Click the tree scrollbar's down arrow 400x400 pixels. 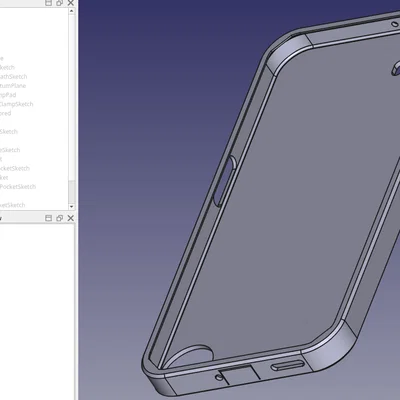[72, 207]
